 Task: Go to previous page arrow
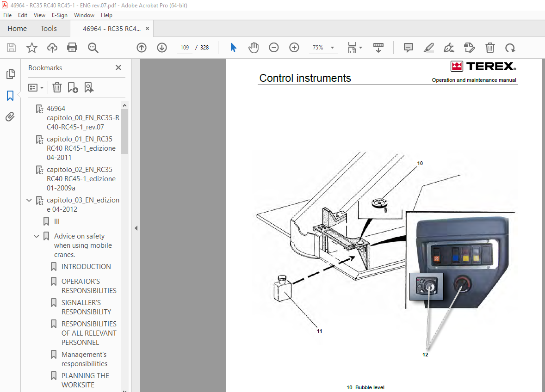pyautogui.click(x=142, y=48)
